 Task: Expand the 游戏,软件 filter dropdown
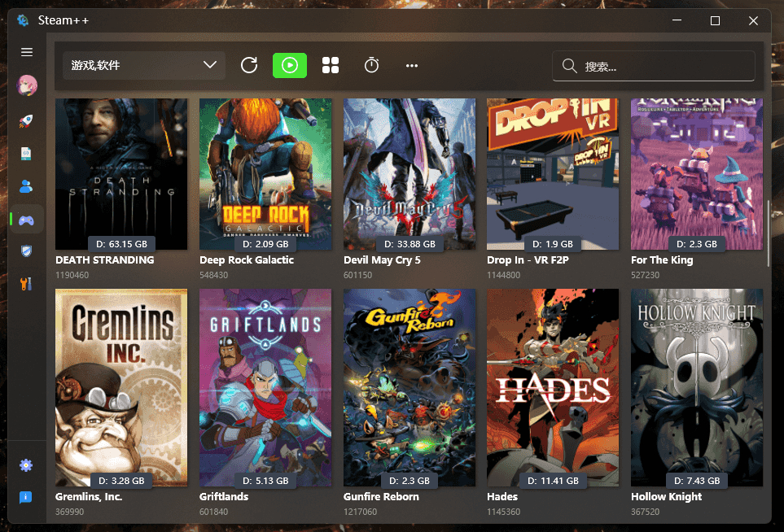pos(144,65)
